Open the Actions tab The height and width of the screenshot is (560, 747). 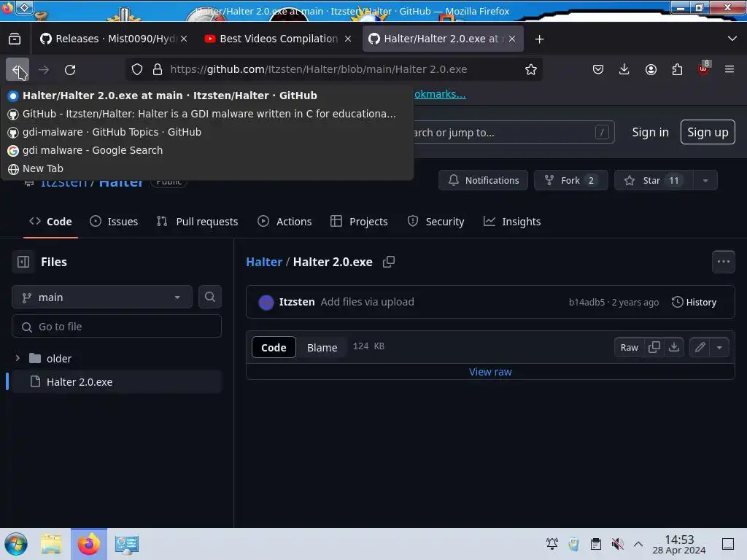[285, 222]
